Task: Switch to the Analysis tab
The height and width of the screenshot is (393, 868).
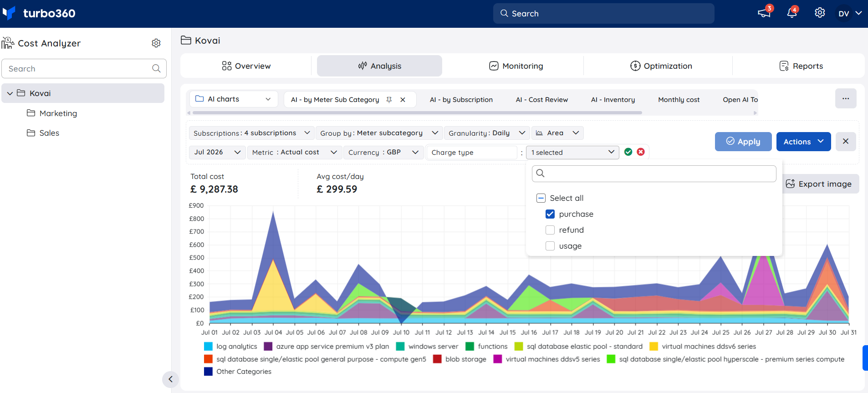Action: click(x=379, y=66)
